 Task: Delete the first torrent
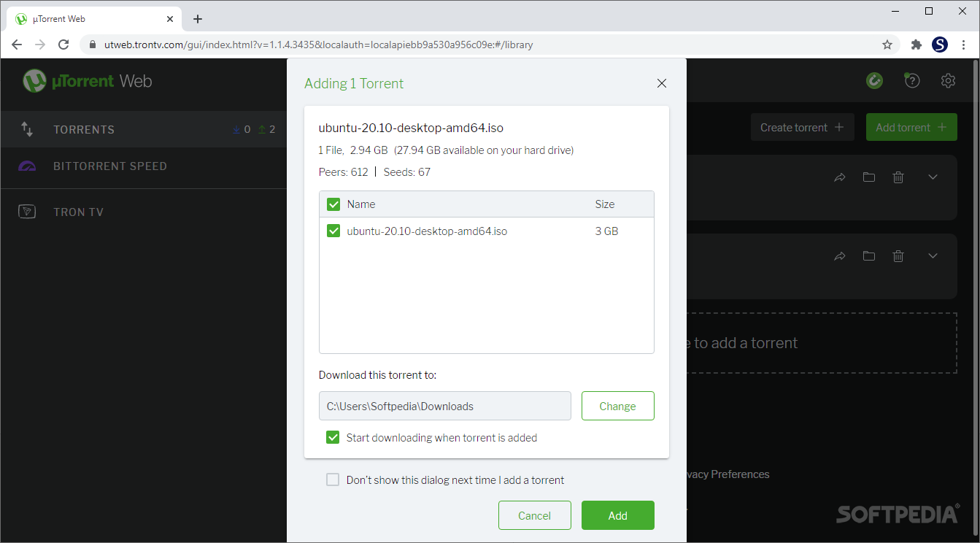pyautogui.click(x=898, y=177)
